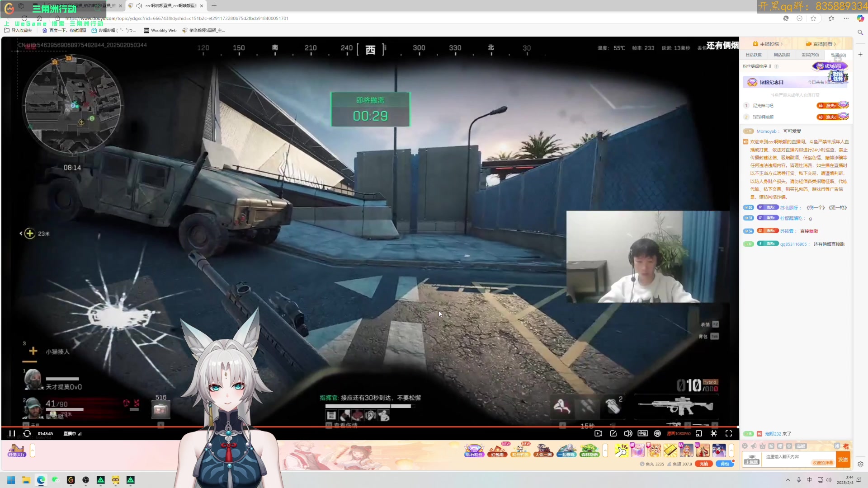This screenshot has height=488, width=868.
Task: Close the zzc啊哦额直播 browser tab
Action: point(202,6)
